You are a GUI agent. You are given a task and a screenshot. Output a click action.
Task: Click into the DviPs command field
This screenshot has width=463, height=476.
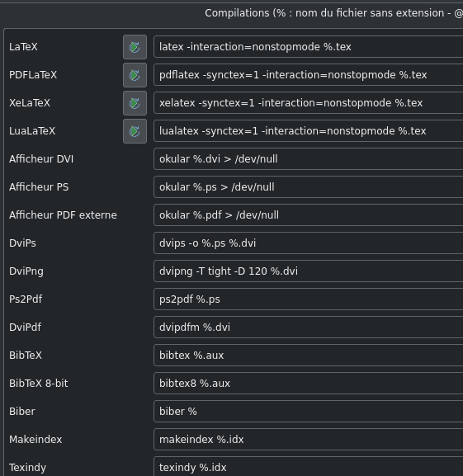[x=308, y=243]
